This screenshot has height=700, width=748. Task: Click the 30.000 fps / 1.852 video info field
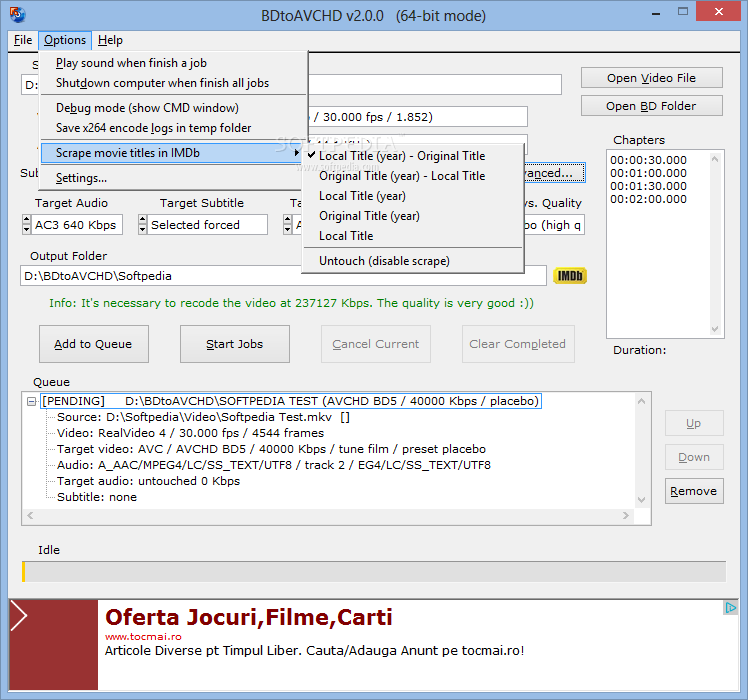pyautogui.click(x=418, y=117)
